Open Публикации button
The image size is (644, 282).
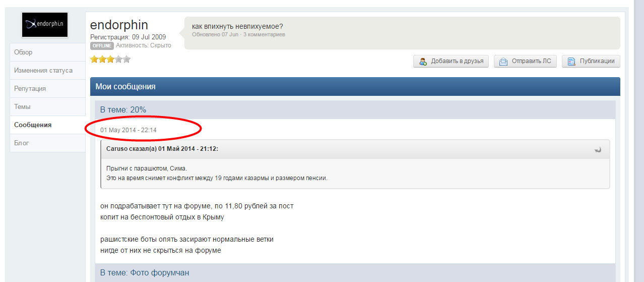coord(591,61)
